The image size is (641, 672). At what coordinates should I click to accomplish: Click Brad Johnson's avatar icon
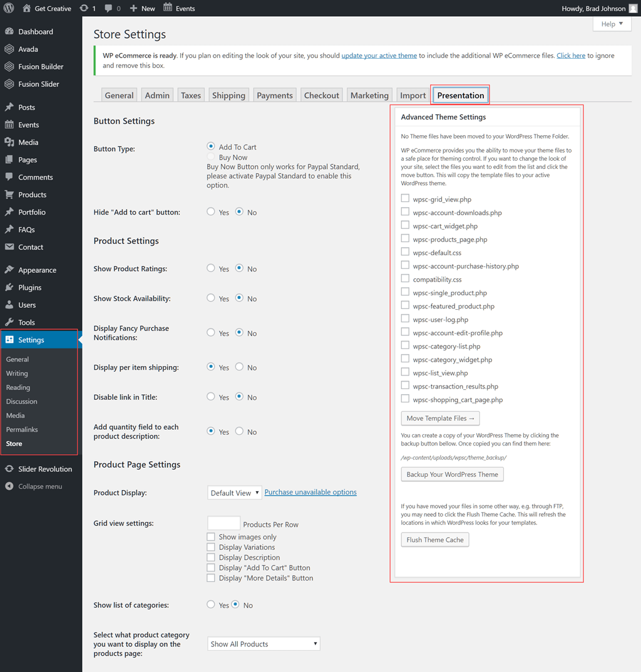click(x=633, y=9)
